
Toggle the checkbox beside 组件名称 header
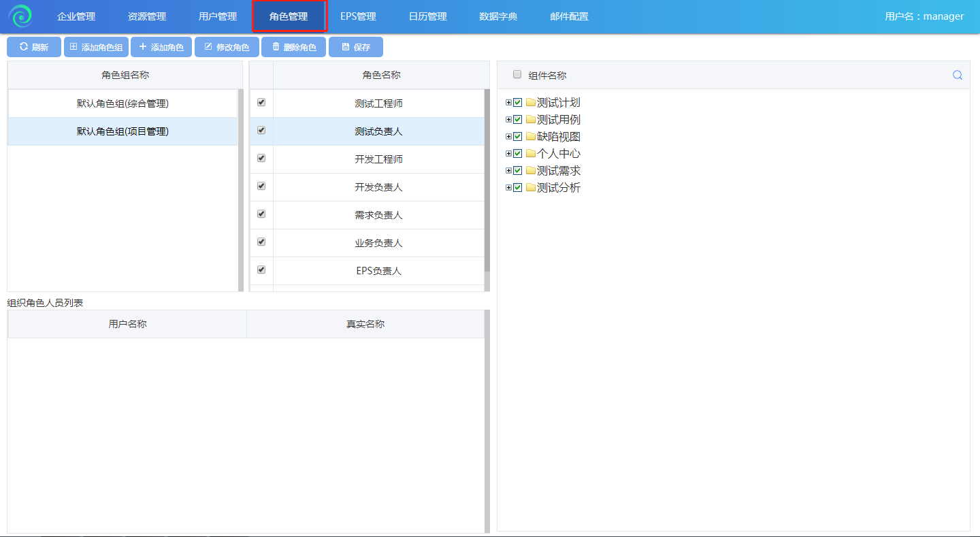517,75
